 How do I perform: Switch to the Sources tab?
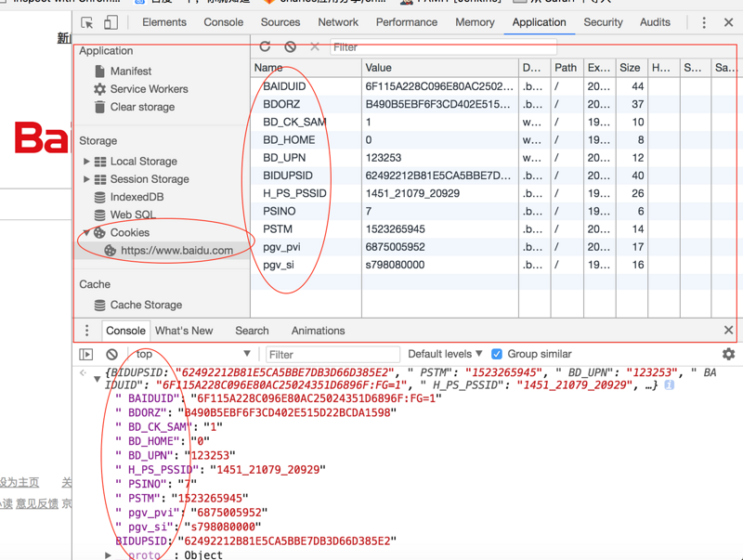(280, 22)
